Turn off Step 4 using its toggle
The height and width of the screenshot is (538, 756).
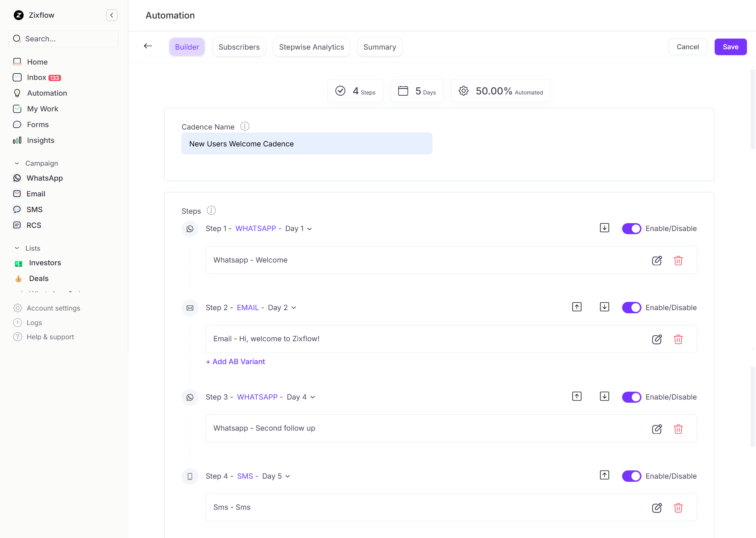(631, 476)
